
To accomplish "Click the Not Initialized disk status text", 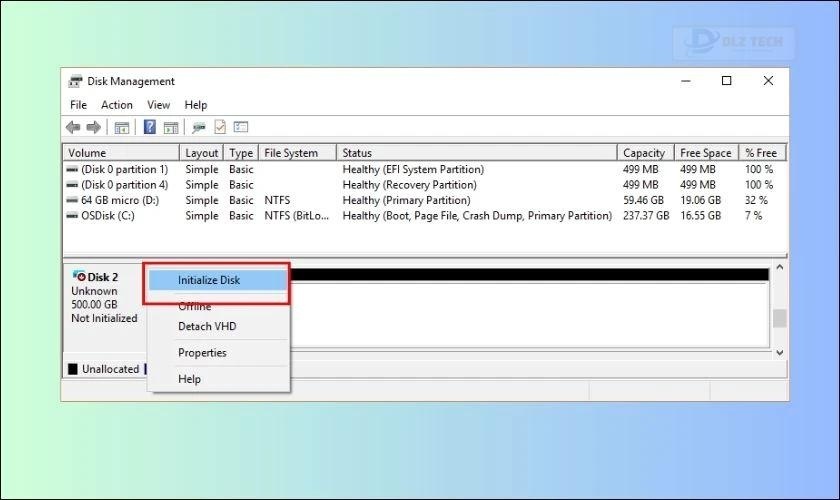I will (x=104, y=318).
